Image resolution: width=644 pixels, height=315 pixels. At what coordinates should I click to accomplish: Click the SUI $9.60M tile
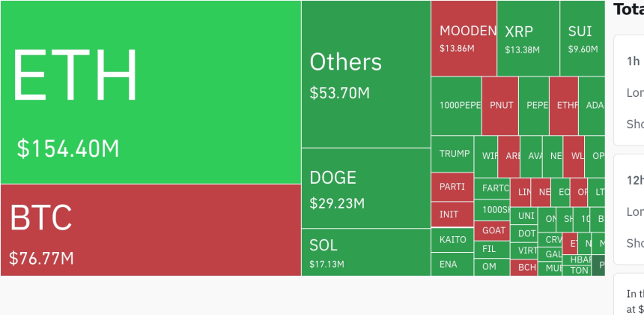[x=583, y=38]
